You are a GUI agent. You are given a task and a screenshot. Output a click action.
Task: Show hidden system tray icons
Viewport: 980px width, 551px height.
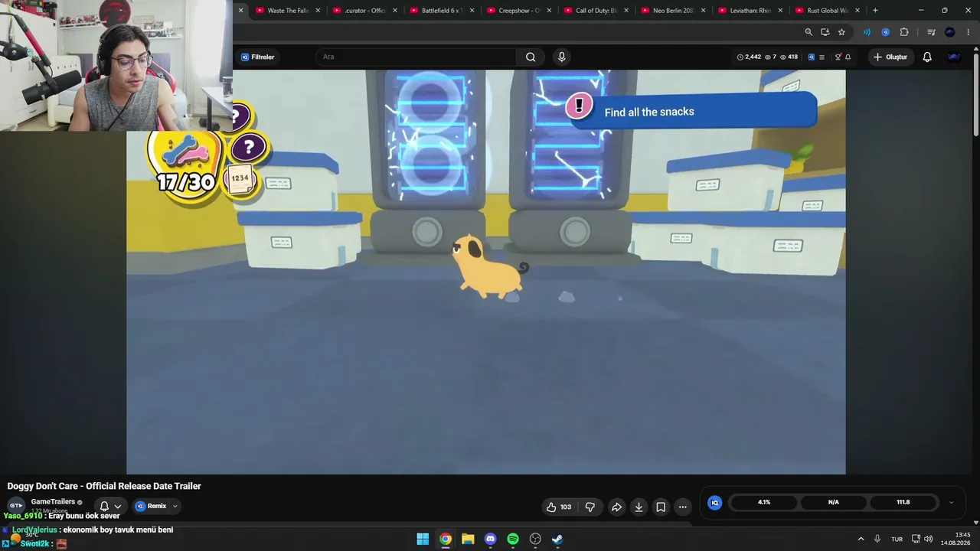pyautogui.click(x=861, y=539)
